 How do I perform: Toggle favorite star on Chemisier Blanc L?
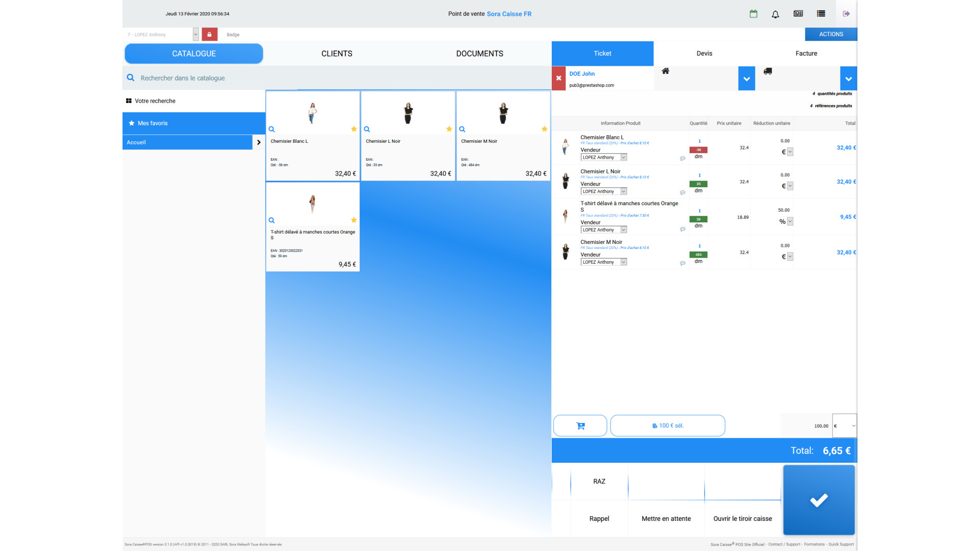354,129
